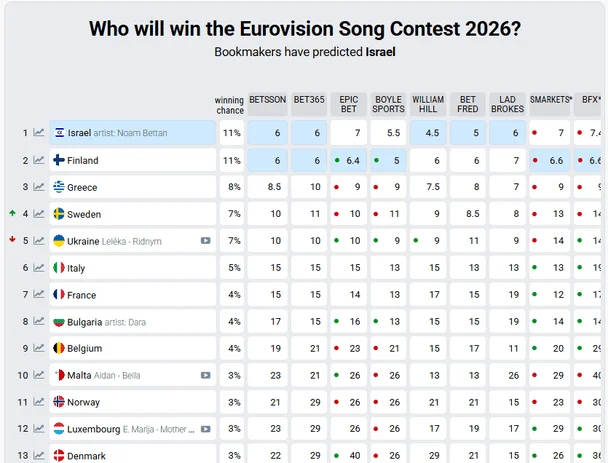Play Ukraine's song video
608x463 pixels.
click(x=205, y=241)
